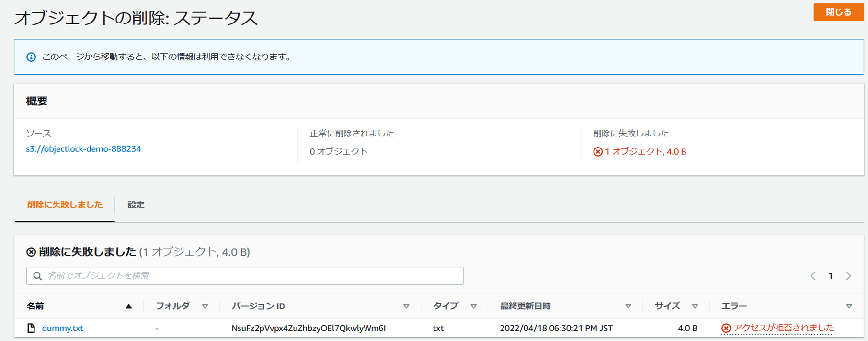Click the txt type cell
The image size is (868, 341).
tap(438, 328)
